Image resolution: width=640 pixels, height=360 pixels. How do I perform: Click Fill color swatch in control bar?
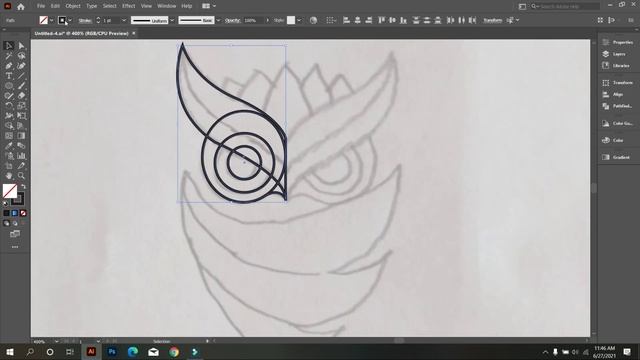point(43,20)
